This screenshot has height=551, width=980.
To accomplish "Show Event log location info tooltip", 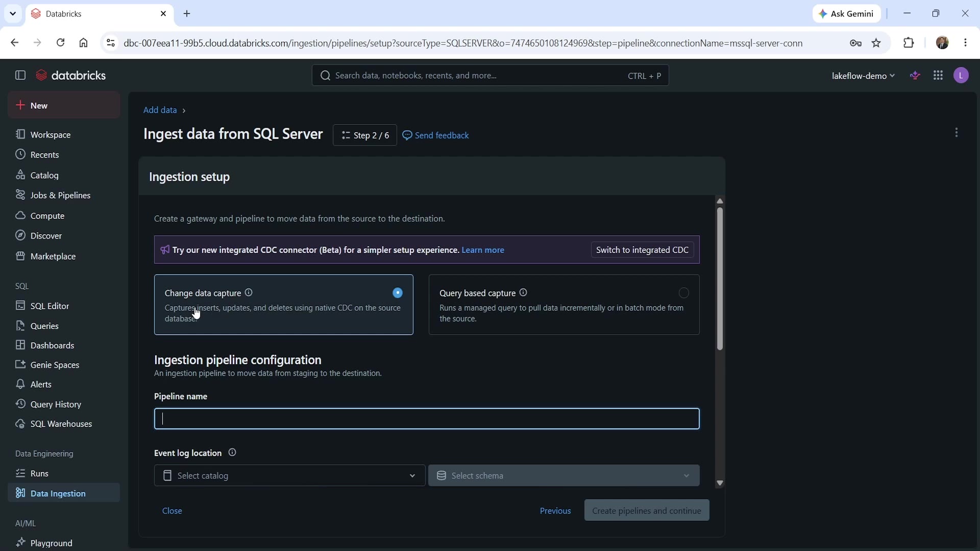I will click(232, 453).
